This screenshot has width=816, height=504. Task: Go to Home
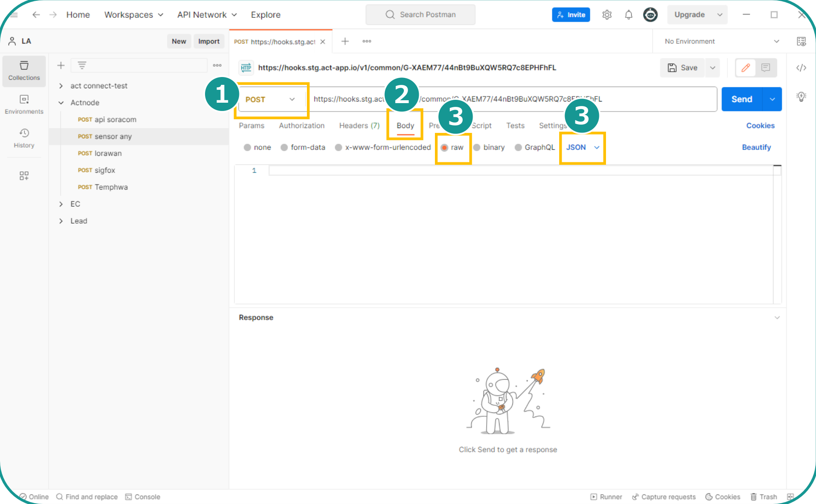tap(78, 14)
